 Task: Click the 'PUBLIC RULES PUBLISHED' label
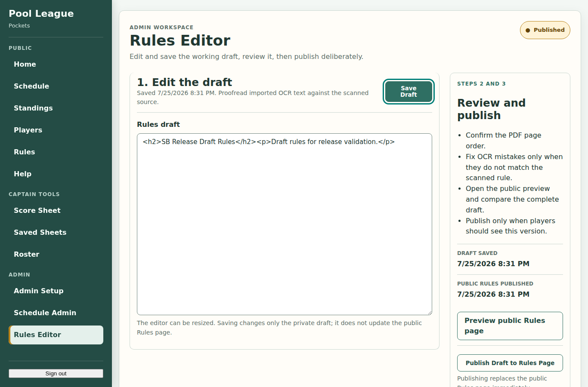click(495, 284)
